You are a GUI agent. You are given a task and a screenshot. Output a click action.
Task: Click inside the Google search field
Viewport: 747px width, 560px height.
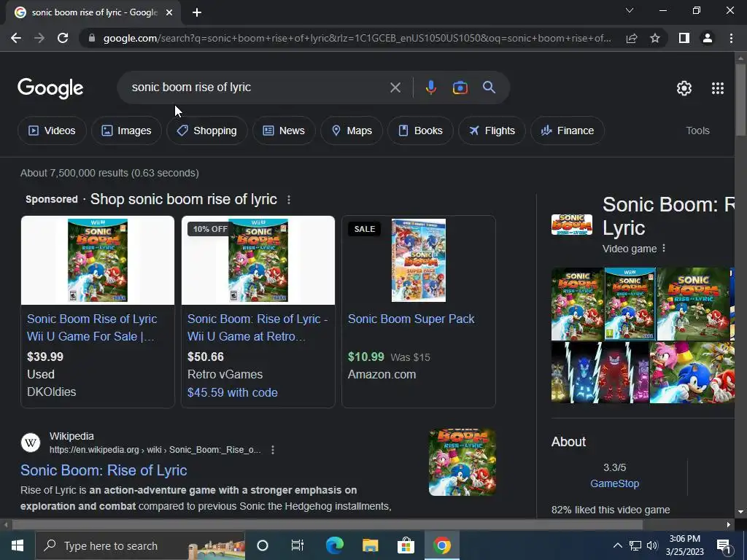258,87
